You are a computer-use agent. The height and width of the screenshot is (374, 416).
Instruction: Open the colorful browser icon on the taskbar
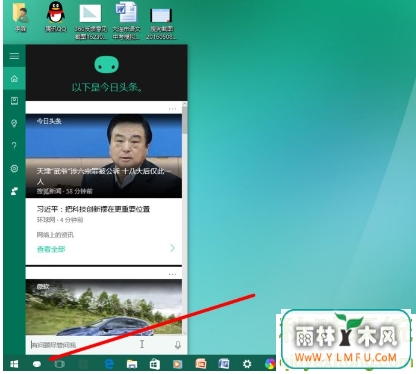270,364
